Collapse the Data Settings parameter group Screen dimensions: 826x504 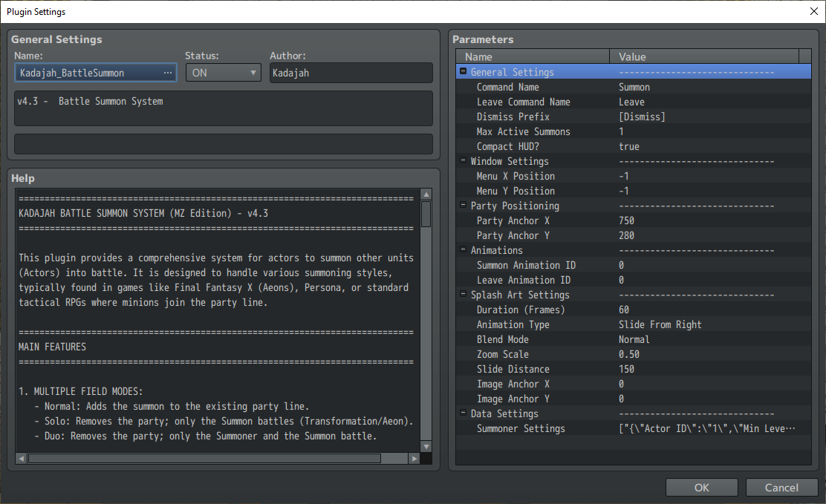pyautogui.click(x=463, y=413)
